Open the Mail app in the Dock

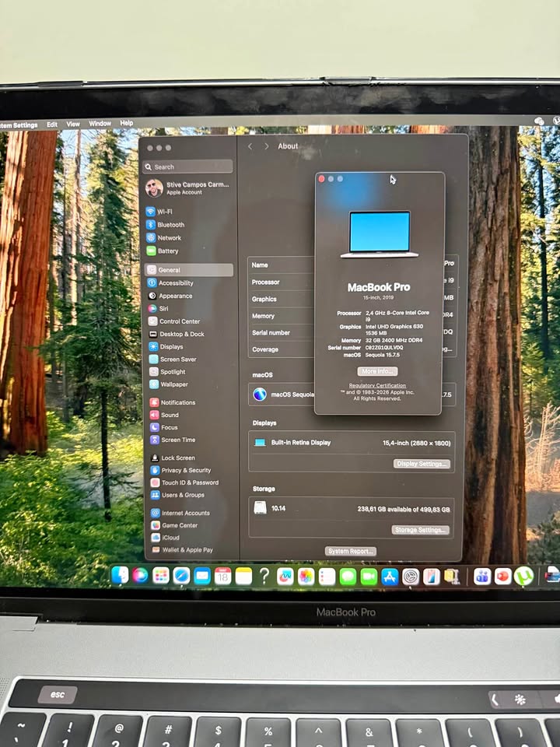pos(202,577)
